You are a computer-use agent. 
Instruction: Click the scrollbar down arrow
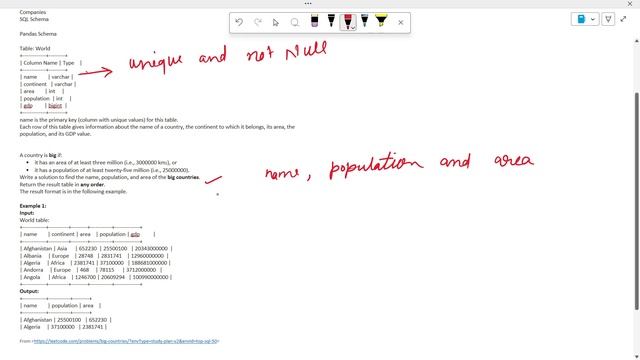click(636, 357)
